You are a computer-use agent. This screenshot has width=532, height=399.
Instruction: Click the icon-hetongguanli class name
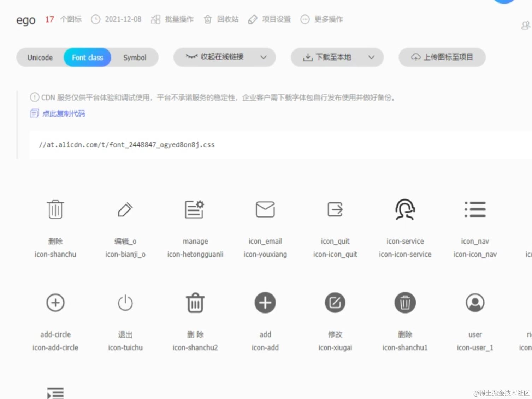pos(195,254)
